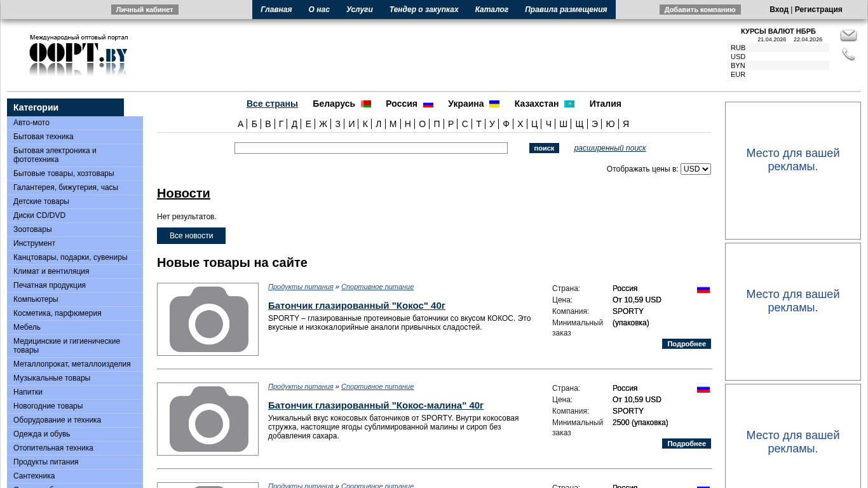Screen dimensions: 868x488
Task: Open the Батончик глазированный "Кокос" 40г title link
Action: point(356,306)
